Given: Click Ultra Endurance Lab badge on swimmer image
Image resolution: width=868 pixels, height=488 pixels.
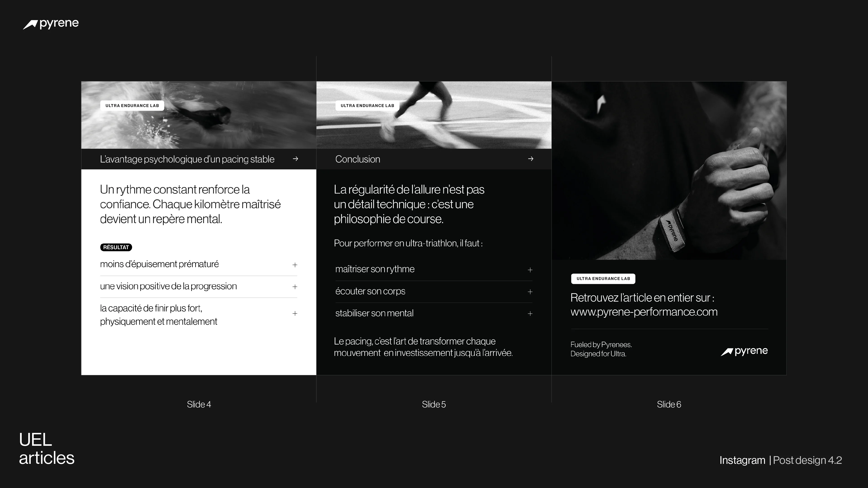Looking at the screenshot, I should coord(132,105).
